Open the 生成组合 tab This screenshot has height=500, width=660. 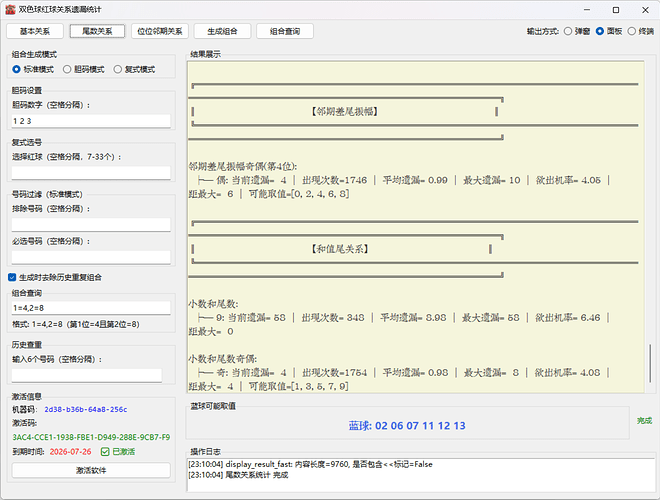coord(222,31)
